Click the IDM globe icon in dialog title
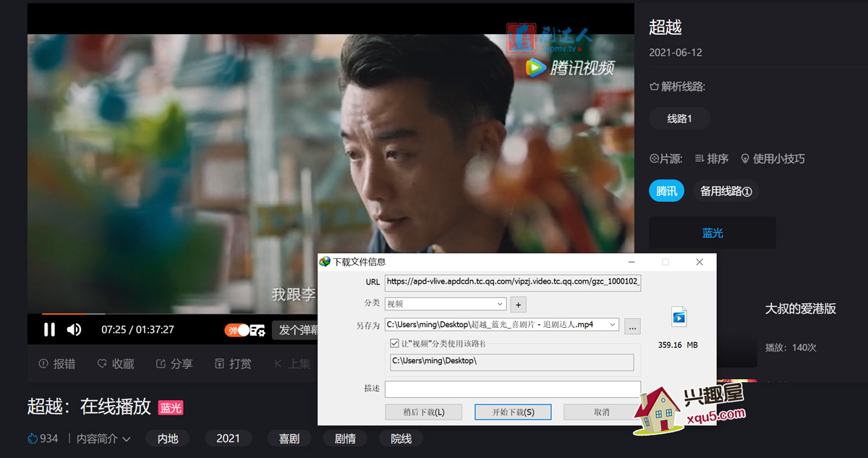The width and height of the screenshot is (868, 458). coord(325,262)
